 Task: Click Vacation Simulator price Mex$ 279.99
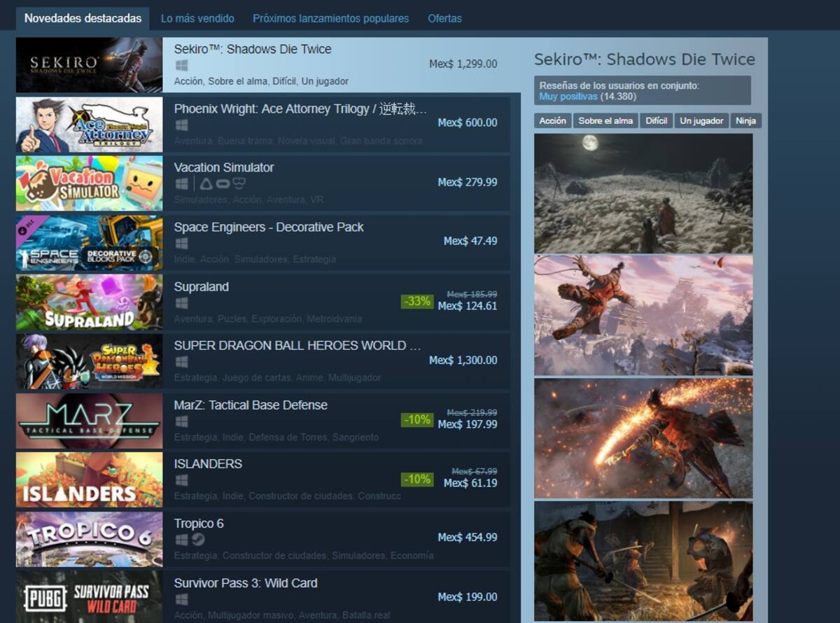468,182
